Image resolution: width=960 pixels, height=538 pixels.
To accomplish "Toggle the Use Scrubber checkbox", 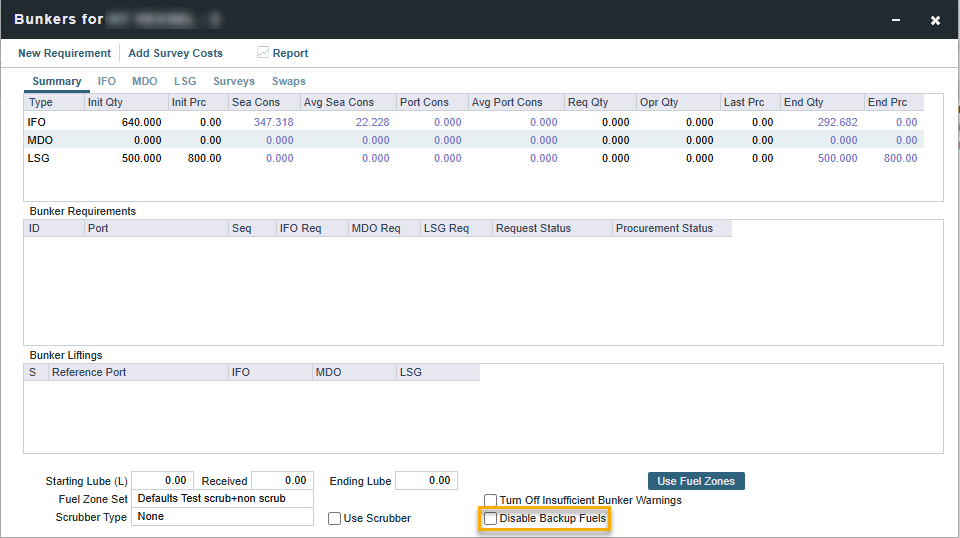I will 335,518.
